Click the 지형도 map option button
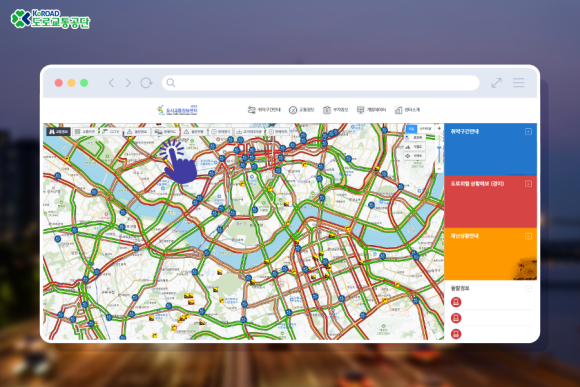580x387 pixels. click(x=415, y=147)
